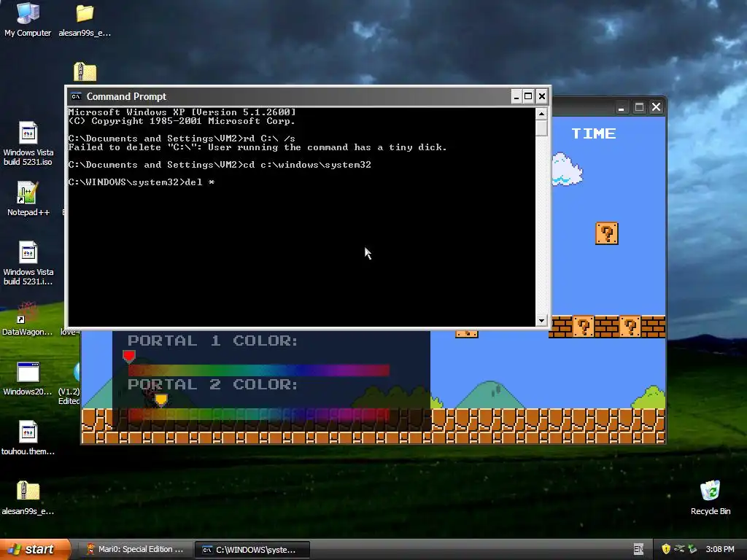This screenshot has height=560, width=747.
Task: Click the Command Prompt title bar text
Action: 126,97
